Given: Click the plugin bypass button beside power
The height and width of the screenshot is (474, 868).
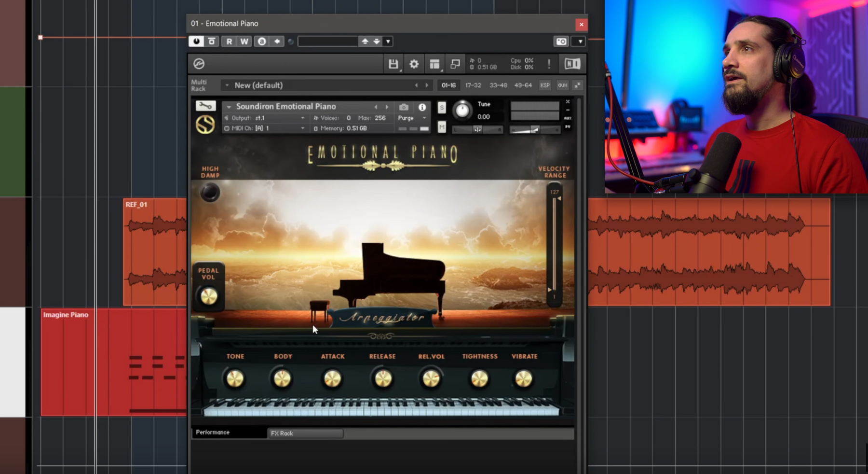Looking at the screenshot, I should click(212, 42).
